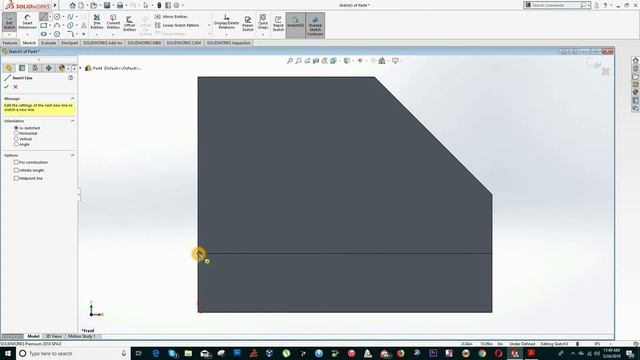Switch to the Model bottom tab
The image size is (640, 360).
33,336
